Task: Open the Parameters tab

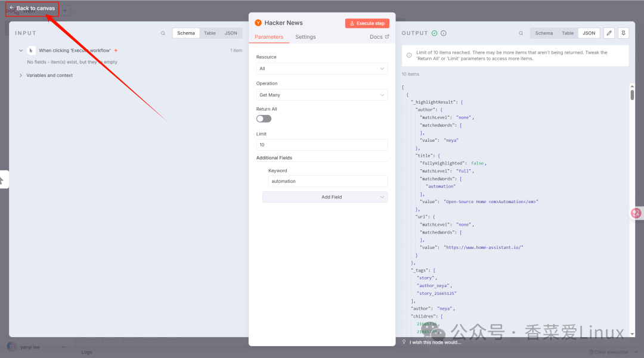Action: pyautogui.click(x=269, y=37)
